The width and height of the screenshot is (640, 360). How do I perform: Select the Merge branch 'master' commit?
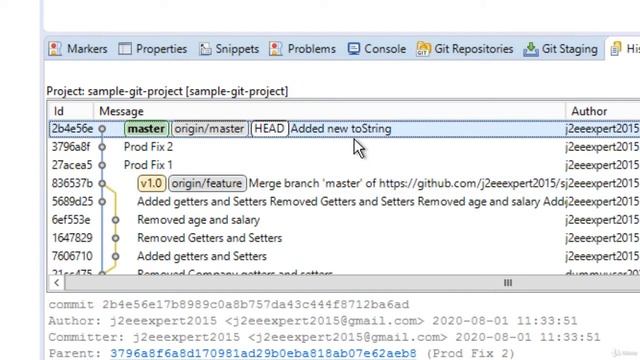click(344, 183)
